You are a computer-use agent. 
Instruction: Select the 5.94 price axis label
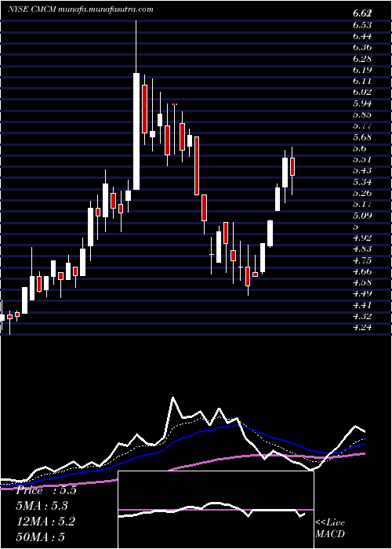click(x=362, y=104)
